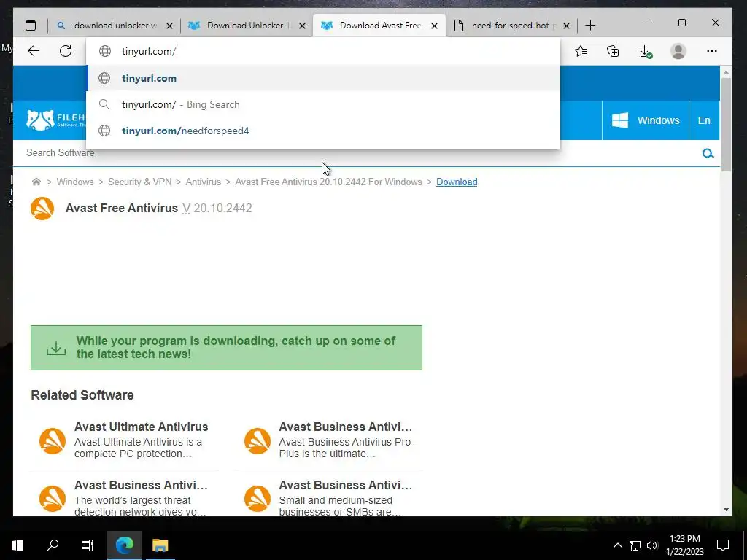The height and width of the screenshot is (560, 747).
Task: Click the Antivirus breadcrumb link
Action: pos(204,182)
